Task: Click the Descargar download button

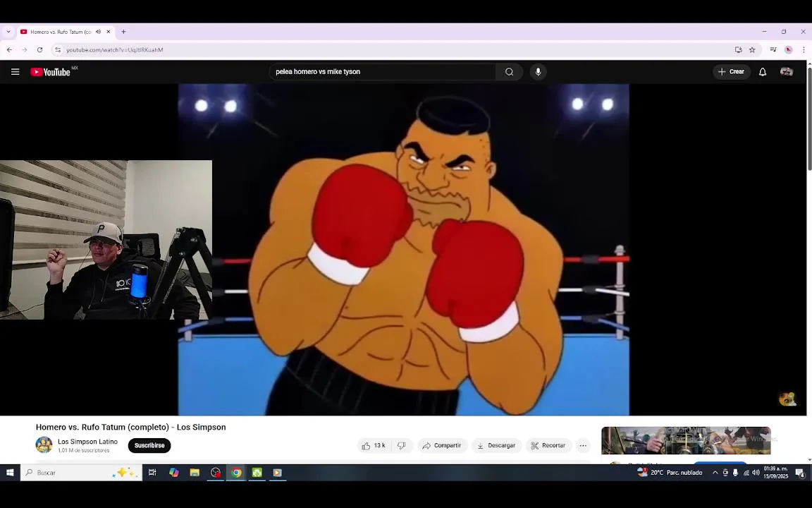Action: (x=496, y=446)
